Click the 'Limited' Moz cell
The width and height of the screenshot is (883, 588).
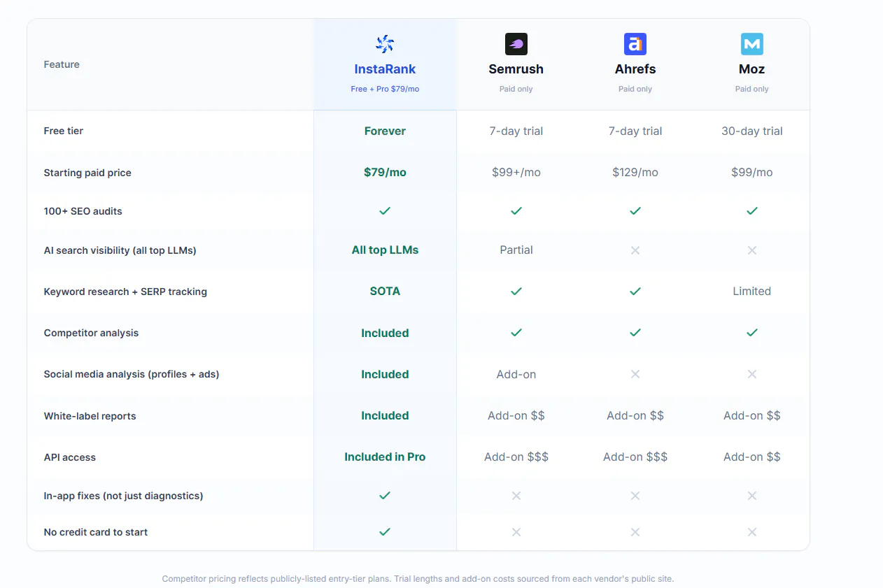[x=752, y=291]
